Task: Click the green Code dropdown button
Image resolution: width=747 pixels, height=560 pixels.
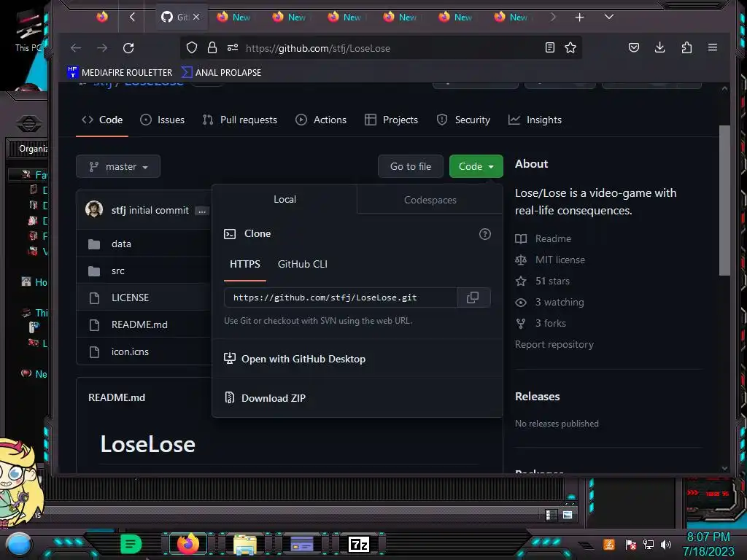Action: (476, 167)
